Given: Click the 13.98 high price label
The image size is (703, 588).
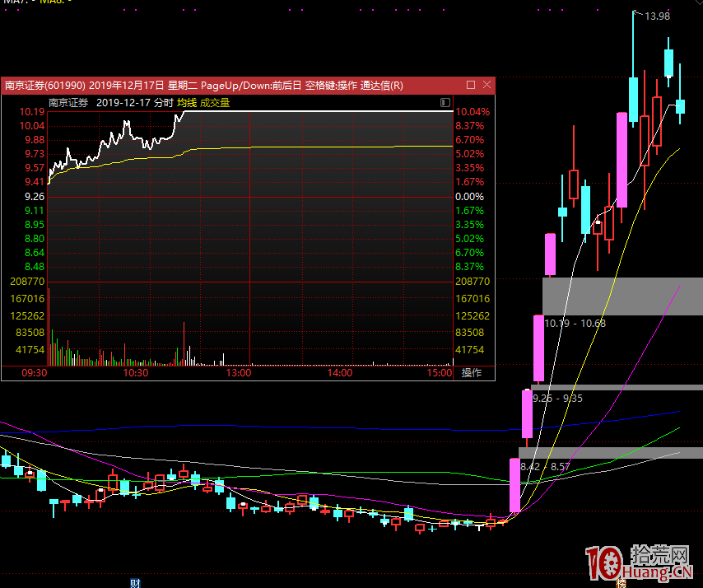Looking at the screenshot, I should [657, 16].
